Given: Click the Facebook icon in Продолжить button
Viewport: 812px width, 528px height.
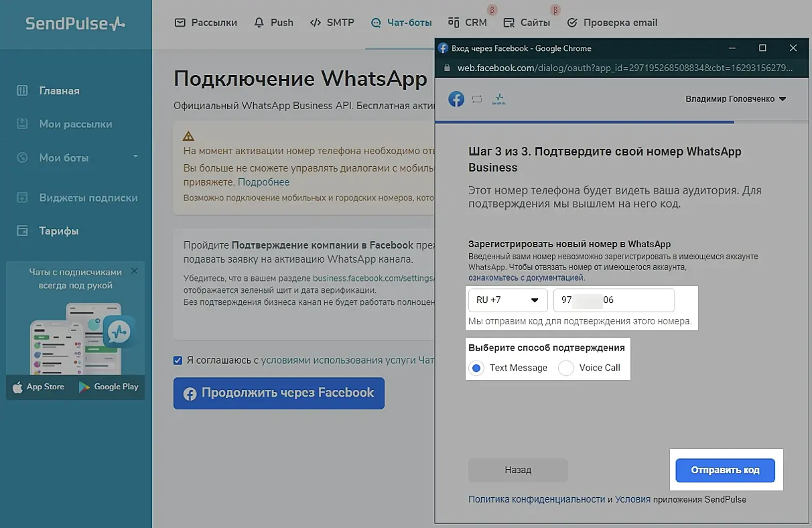Looking at the screenshot, I should [x=190, y=393].
